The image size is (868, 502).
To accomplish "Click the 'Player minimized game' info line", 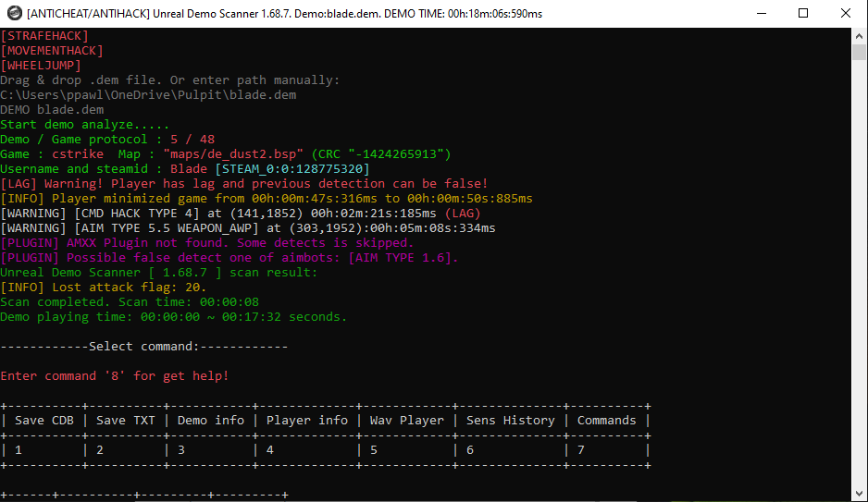I will click(x=267, y=199).
